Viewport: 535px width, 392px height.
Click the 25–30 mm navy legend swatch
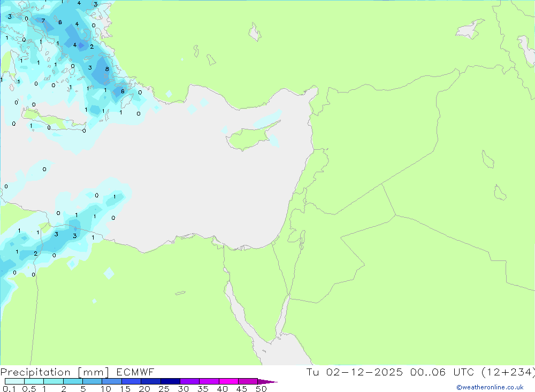(x=170, y=381)
